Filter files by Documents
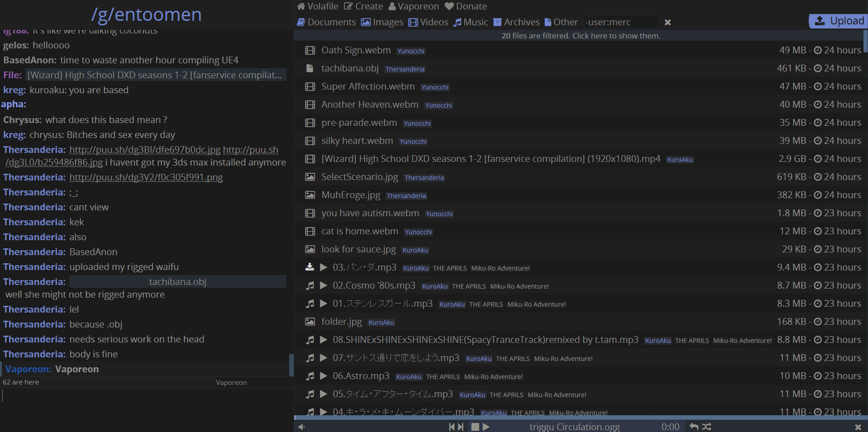 pyautogui.click(x=326, y=22)
